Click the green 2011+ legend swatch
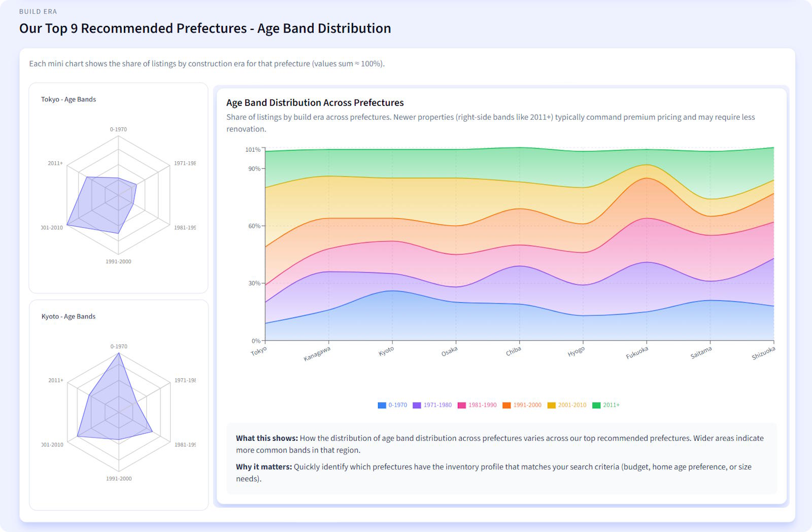 [x=596, y=405]
